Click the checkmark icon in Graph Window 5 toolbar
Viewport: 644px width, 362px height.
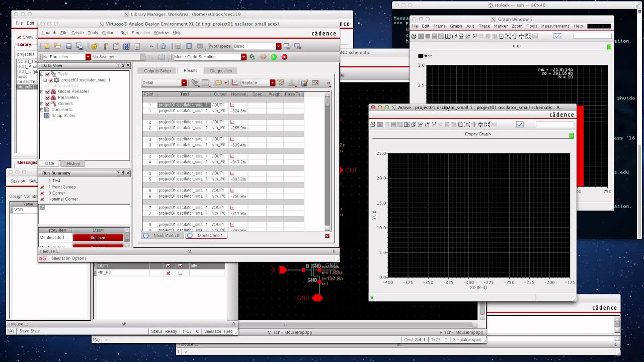tap(557, 36)
